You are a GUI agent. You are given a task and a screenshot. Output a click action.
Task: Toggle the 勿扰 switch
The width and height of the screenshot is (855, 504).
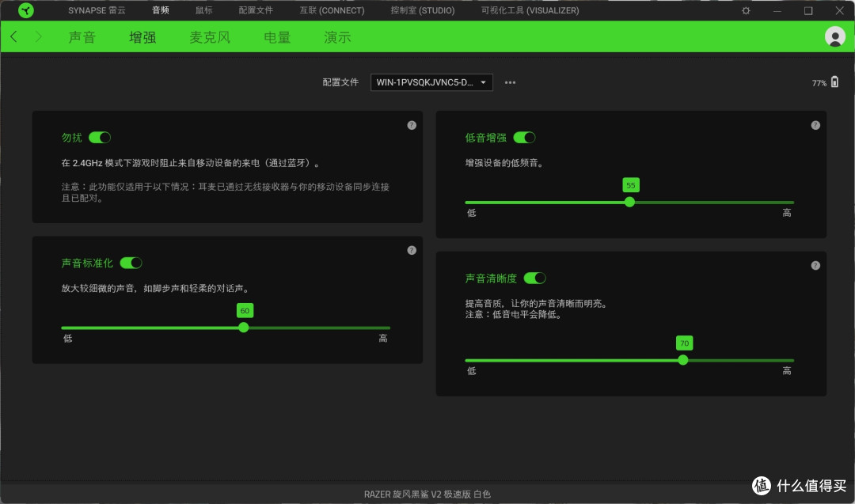pos(100,138)
